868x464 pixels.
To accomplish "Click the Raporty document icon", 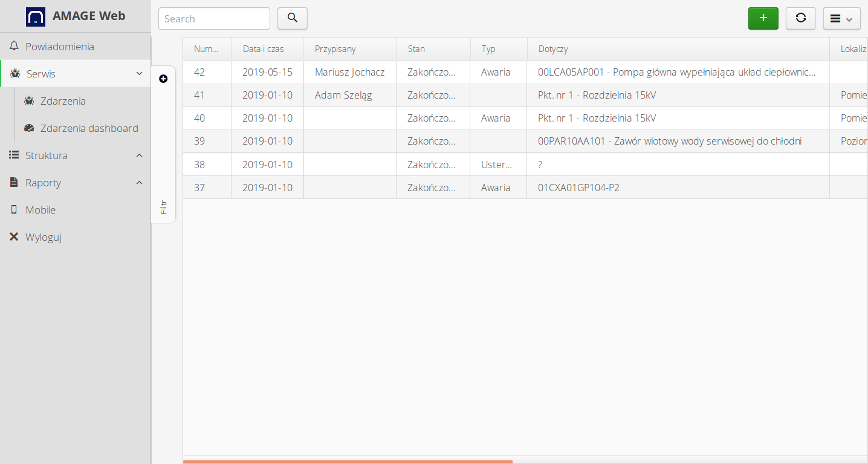I will 13,182.
